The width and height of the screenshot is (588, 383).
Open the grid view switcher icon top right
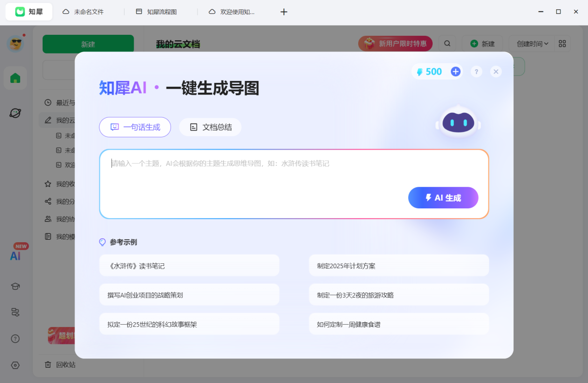point(562,44)
